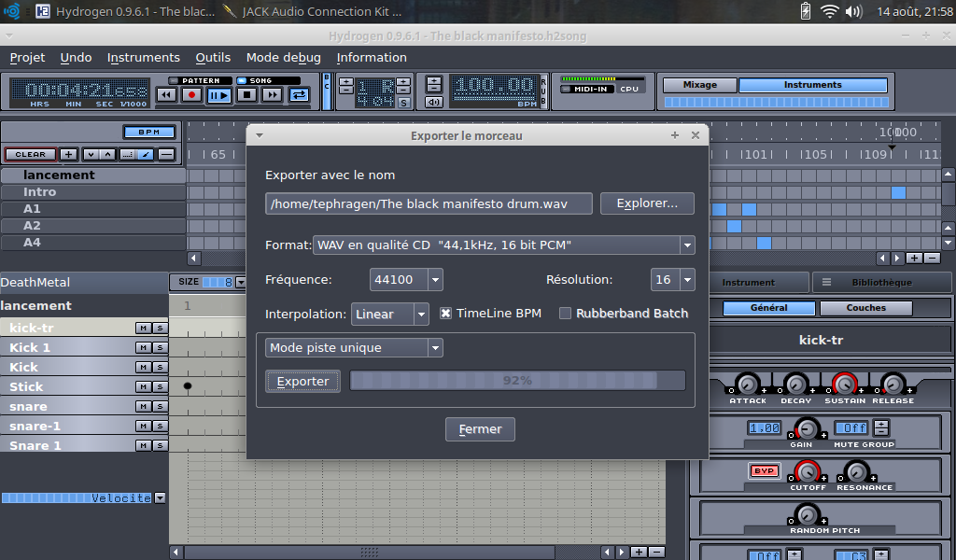Click the metronome speaker icon below BPM stepper
This screenshot has width=956, height=560.
[433, 103]
